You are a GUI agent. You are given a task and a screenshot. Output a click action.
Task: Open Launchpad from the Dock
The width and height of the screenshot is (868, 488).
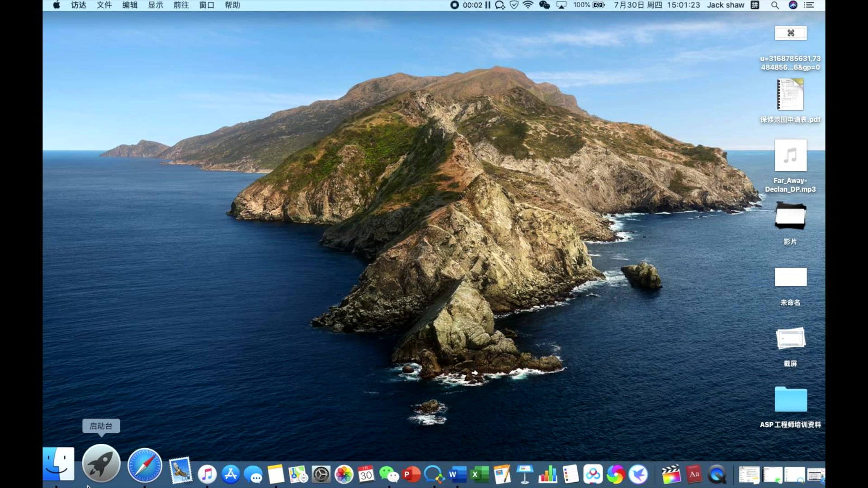click(x=101, y=464)
